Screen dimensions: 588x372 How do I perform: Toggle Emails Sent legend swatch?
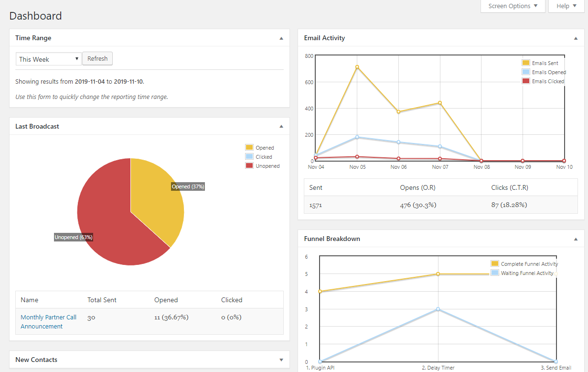click(526, 63)
